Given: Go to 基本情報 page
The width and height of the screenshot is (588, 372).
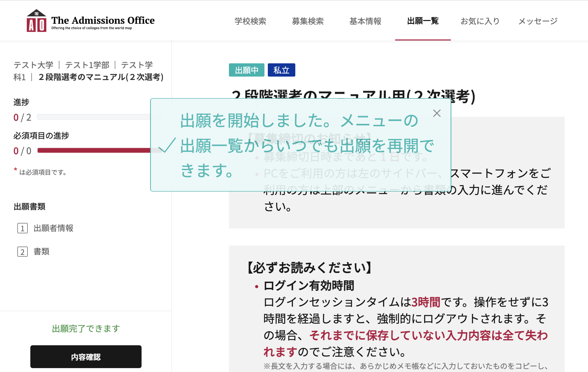Looking at the screenshot, I should pos(365,21).
